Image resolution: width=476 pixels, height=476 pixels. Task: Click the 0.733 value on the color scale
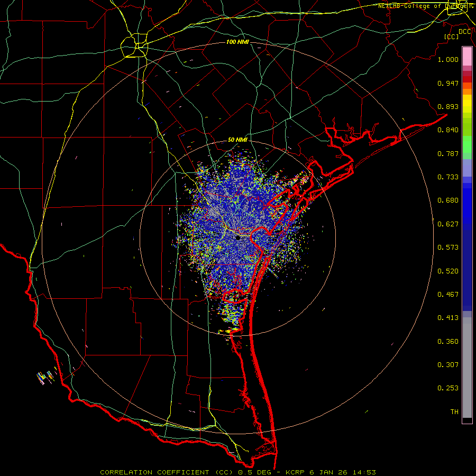(x=448, y=177)
